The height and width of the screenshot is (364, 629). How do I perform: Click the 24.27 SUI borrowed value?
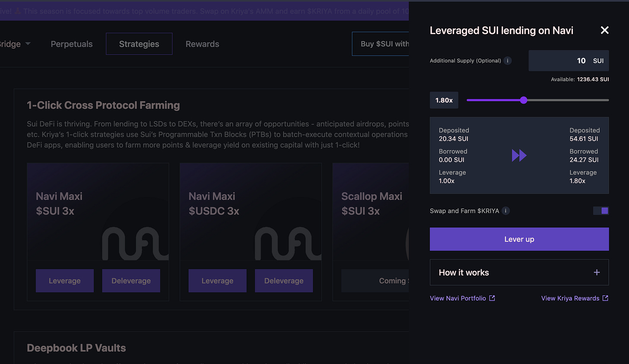pos(584,160)
